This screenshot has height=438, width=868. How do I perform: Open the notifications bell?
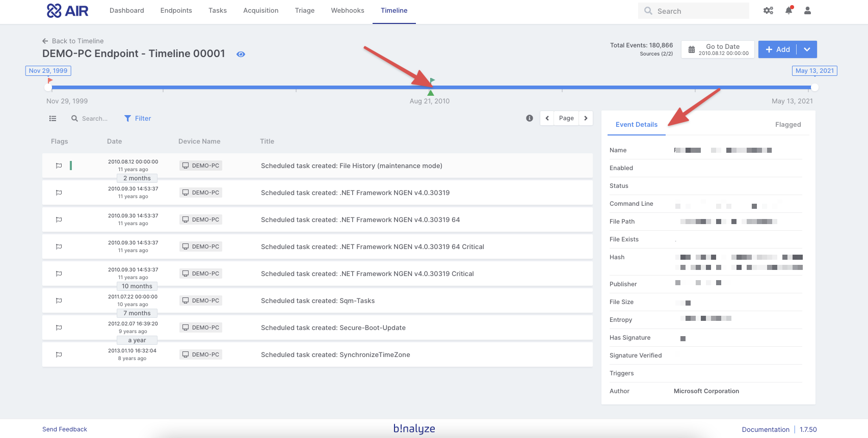pos(788,11)
